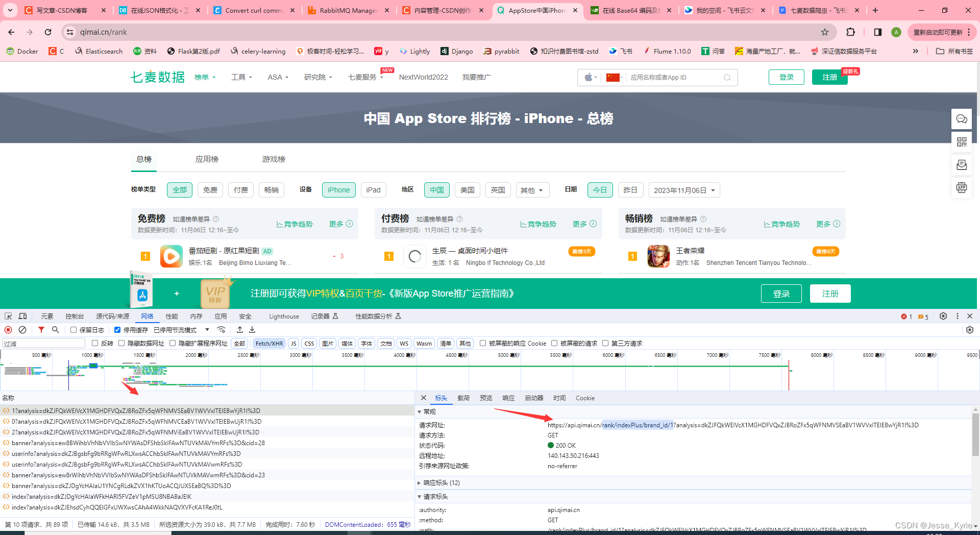
Task: Enable Blocked requests checkbox
Action: point(554,343)
